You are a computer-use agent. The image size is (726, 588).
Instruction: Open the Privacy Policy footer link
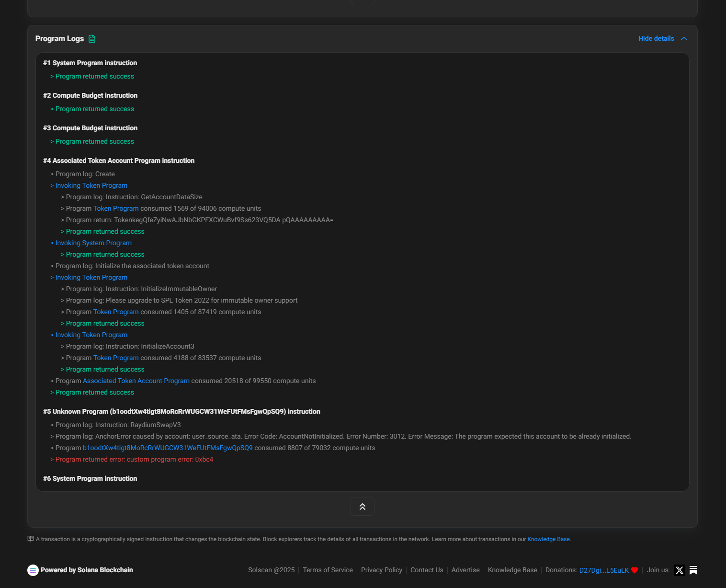(x=382, y=570)
